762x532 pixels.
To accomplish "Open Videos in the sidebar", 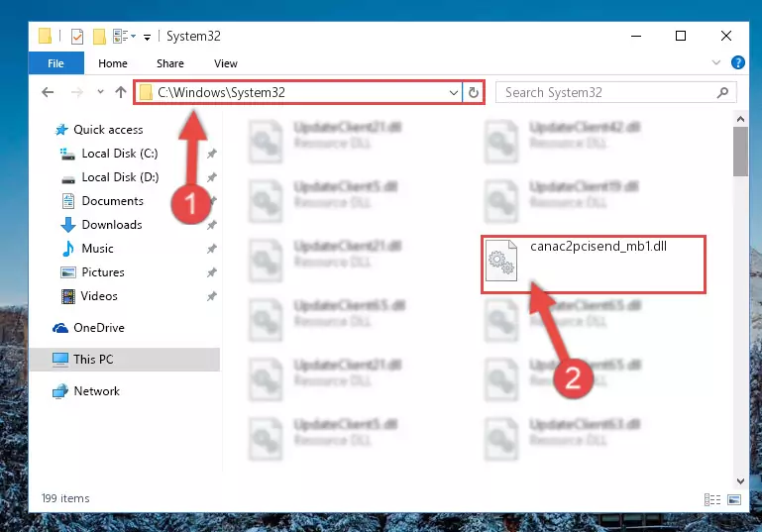I will [x=99, y=296].
